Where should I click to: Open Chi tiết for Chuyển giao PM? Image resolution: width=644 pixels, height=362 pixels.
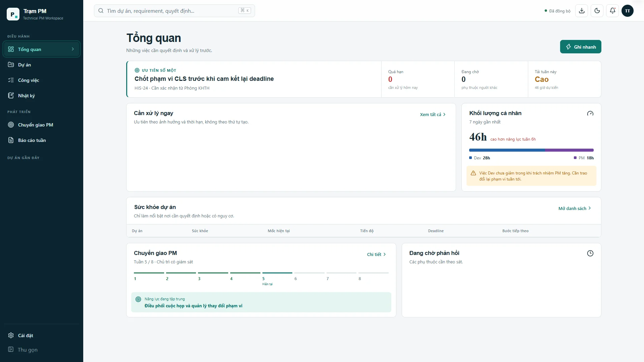tap(377, 254)
